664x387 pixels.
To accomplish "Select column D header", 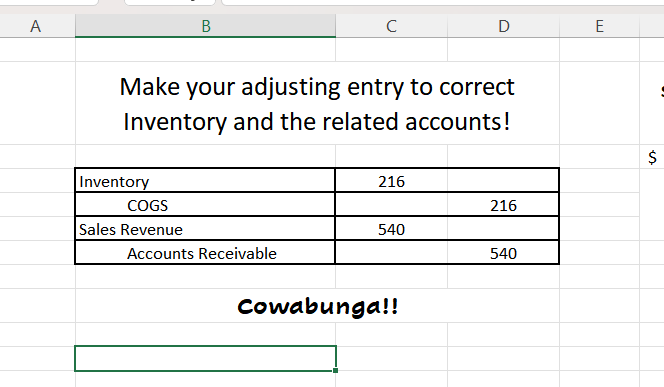I will 504,26.
